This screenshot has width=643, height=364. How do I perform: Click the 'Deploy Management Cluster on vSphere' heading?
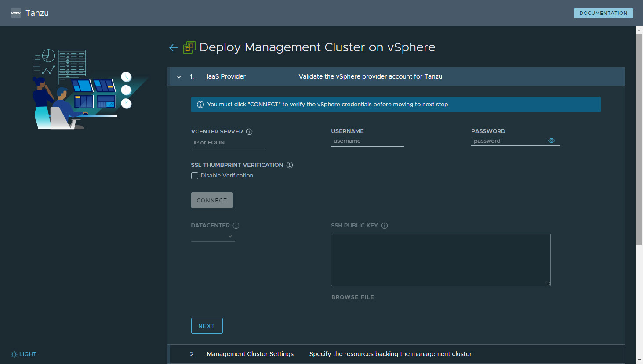click(317, 47)
